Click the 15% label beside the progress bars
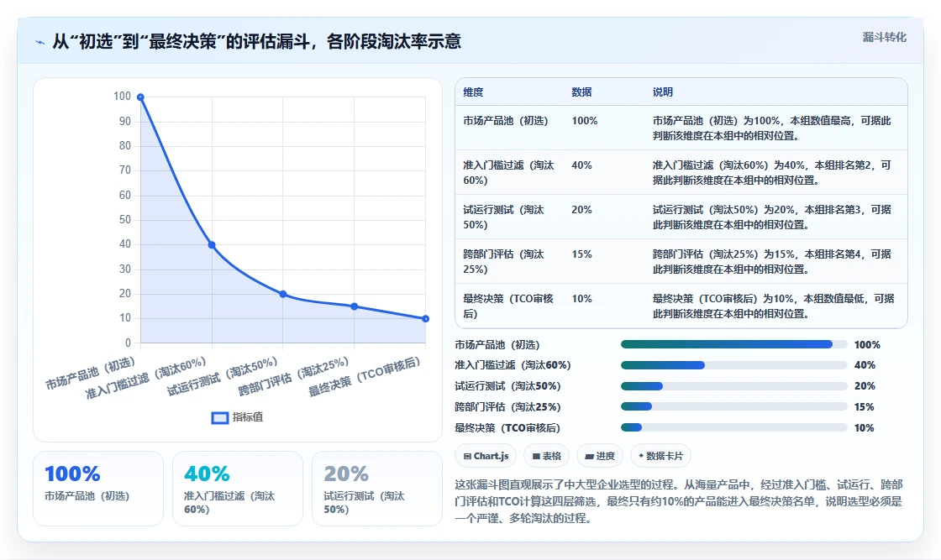This screenshot has width=941, height=560. 865,407
